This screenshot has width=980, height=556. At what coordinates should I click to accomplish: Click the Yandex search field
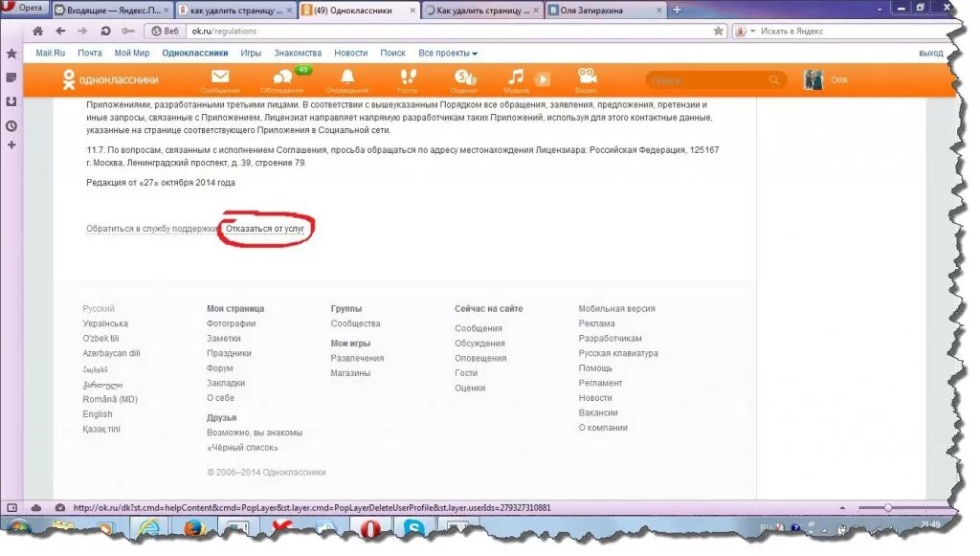pos(853,31)
